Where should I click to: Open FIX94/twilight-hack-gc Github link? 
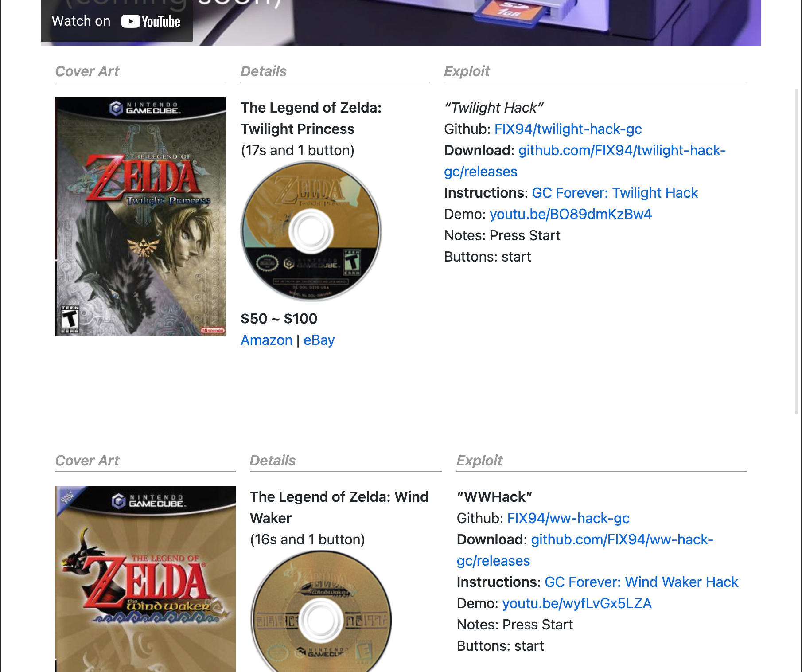pyautogui.click(x=568, y=129)
